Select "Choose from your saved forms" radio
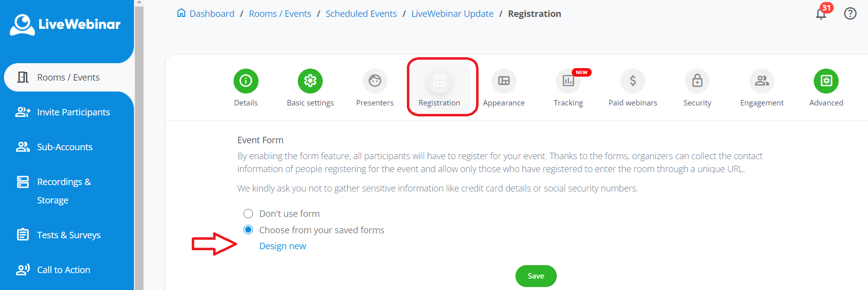868x290 pixels. pos(248,230)
